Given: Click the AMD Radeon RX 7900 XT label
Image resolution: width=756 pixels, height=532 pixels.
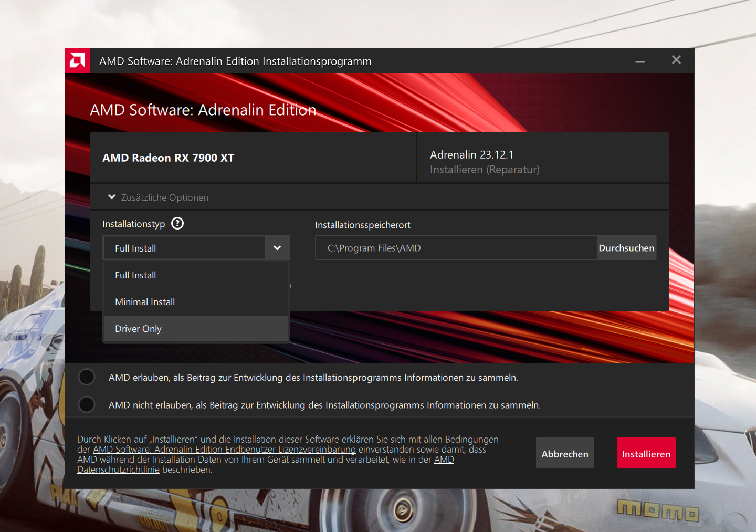Looking at the screenshot, I should pos(169,158).
